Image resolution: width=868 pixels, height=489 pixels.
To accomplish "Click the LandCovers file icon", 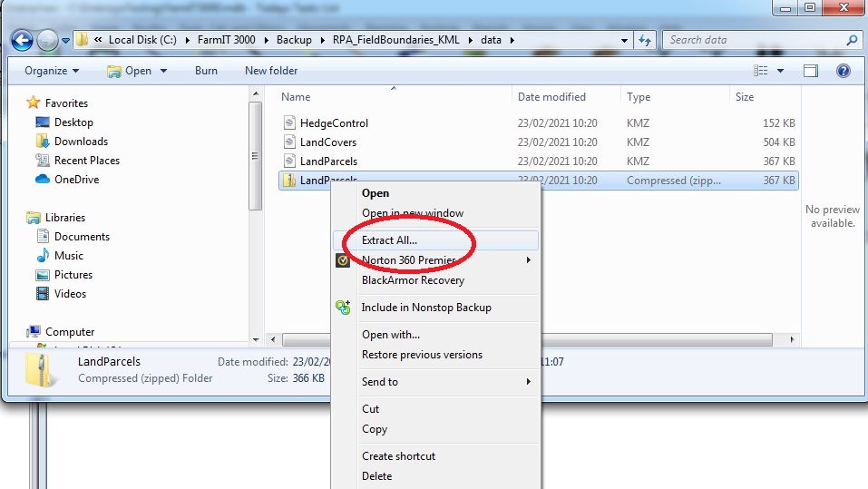I will click(x=289, y=142).
